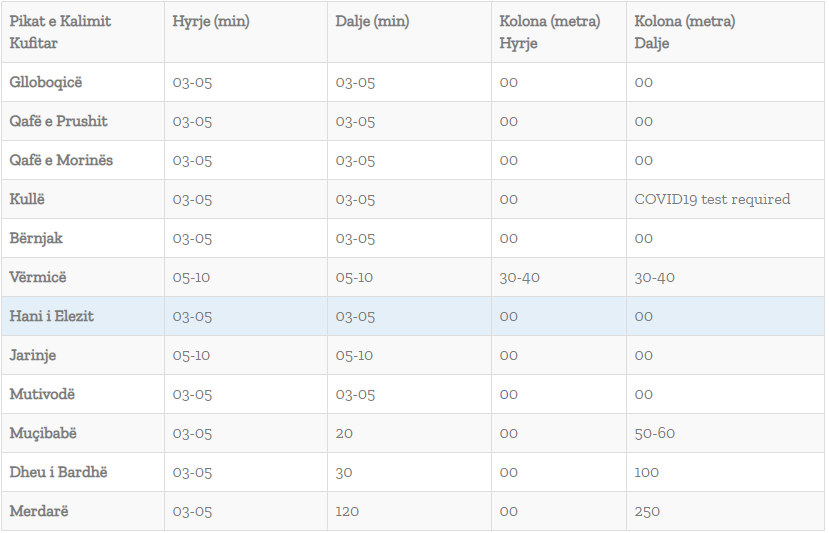
Task: Select the Qafë e Prushit cell
Action: (58, 121)
